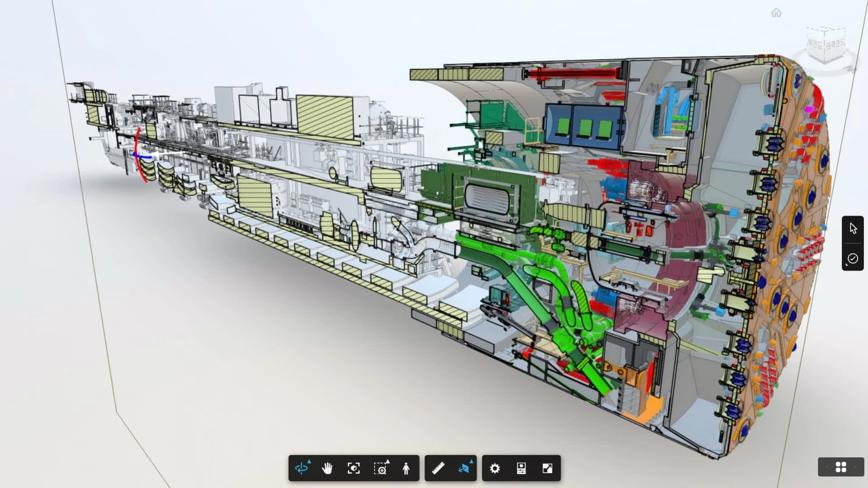This screenshot has height=488, width=868.
Task: Open the four-square grid views button
Action: click(841, 467)
